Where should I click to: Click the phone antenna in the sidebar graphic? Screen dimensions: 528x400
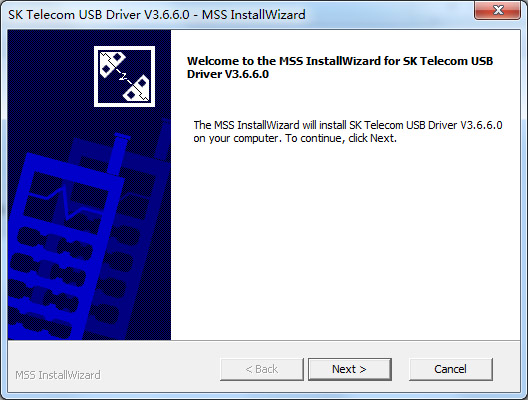click(x=119, y=154)
